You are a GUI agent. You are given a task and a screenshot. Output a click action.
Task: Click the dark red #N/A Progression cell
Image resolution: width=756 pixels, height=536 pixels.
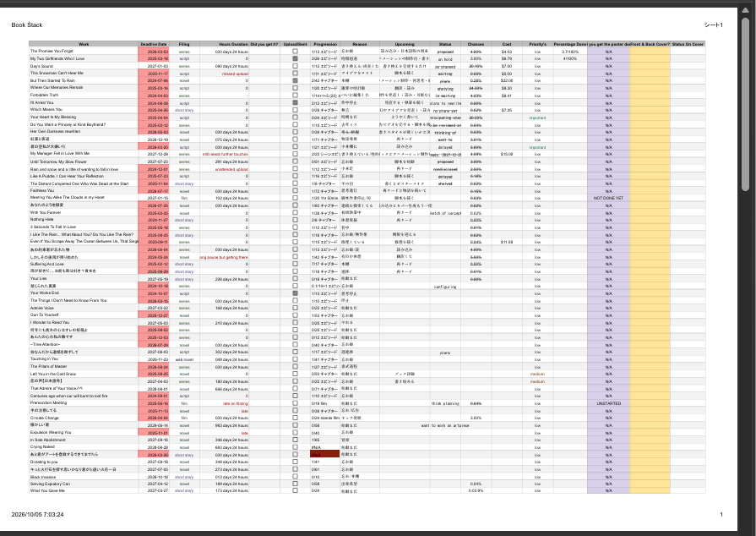(x=325, y=455)
